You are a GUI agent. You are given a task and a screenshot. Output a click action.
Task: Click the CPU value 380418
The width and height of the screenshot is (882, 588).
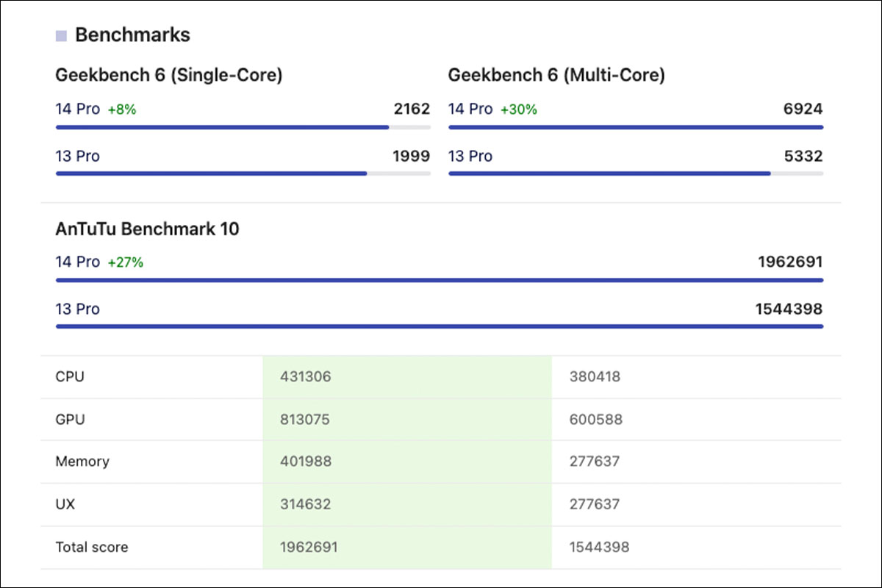(x=595, y=377)
